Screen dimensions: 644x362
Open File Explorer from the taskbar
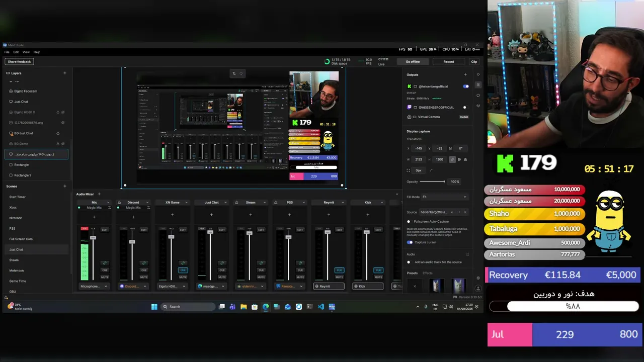tap(244, 307)
